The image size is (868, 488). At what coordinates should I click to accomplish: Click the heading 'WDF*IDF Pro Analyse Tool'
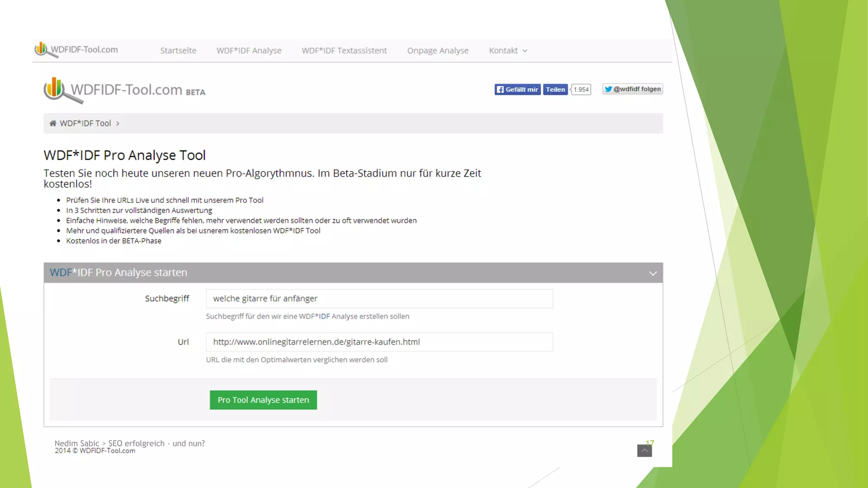click(x=125, y=155)
